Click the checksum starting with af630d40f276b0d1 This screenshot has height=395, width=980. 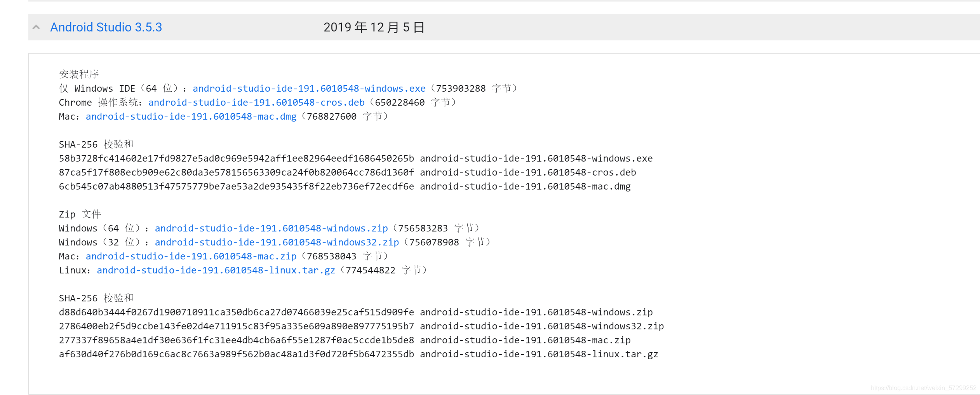coord(237,354)
